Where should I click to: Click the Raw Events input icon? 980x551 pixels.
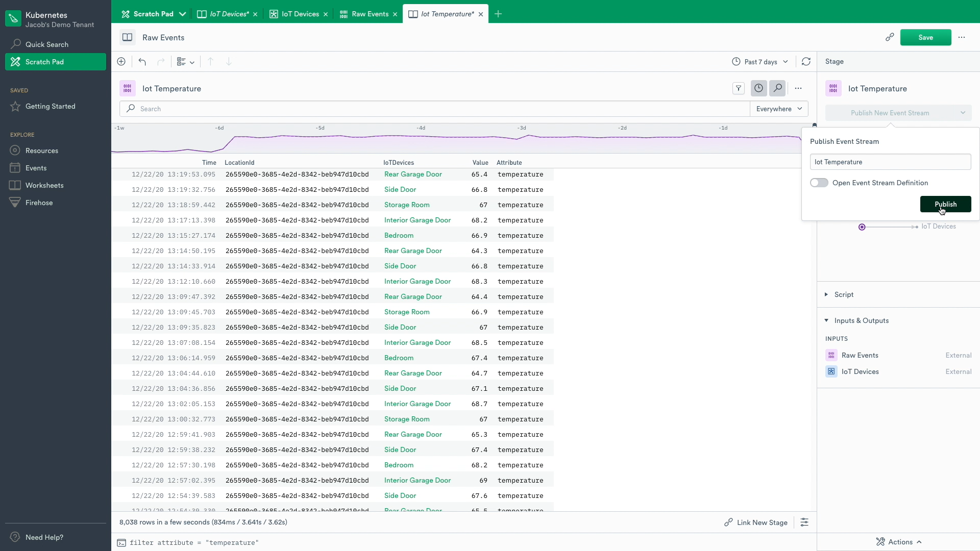point(831,355)
